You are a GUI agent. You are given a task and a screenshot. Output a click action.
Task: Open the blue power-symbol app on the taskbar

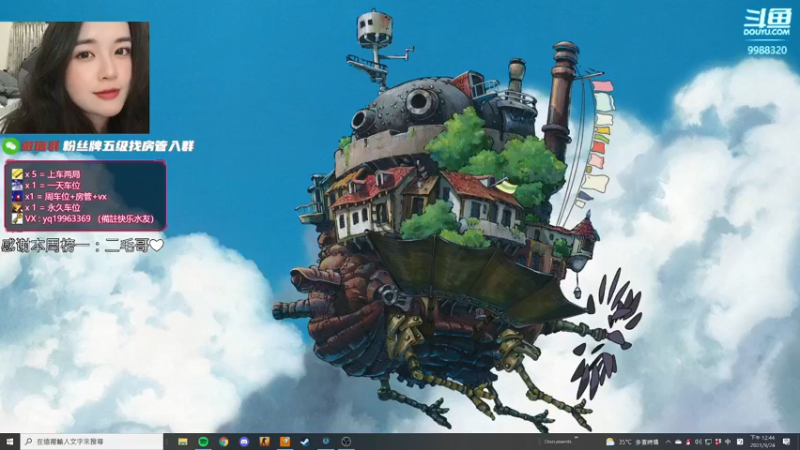click(326, 441)
